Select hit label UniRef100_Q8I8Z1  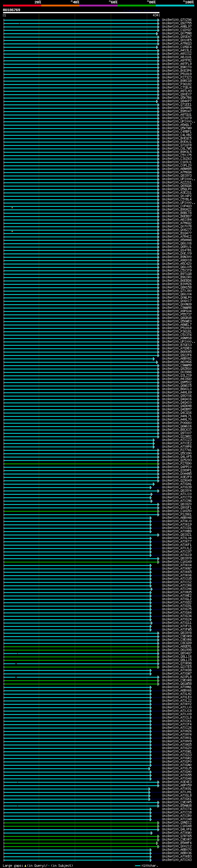tap(177, 535)
